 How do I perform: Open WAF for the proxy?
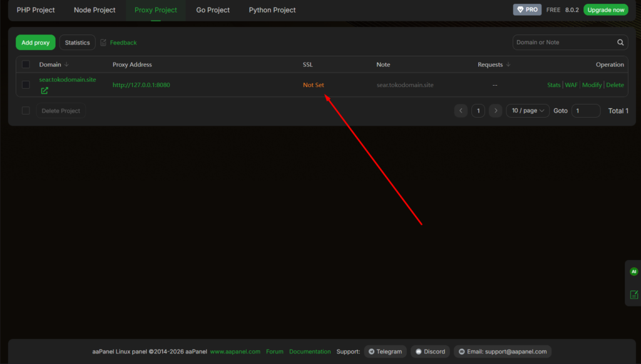(571, 85)
